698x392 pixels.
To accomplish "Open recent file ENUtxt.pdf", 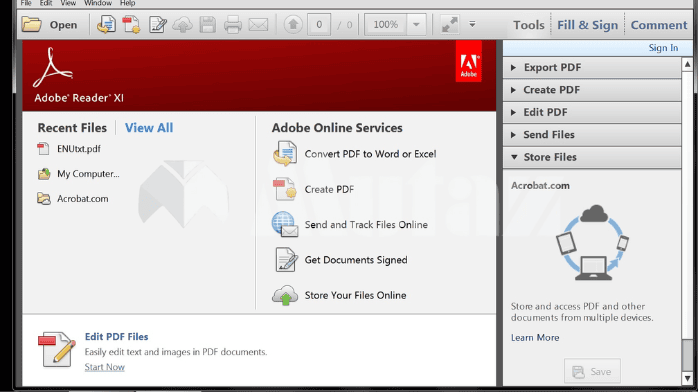I will pos(79,149).
